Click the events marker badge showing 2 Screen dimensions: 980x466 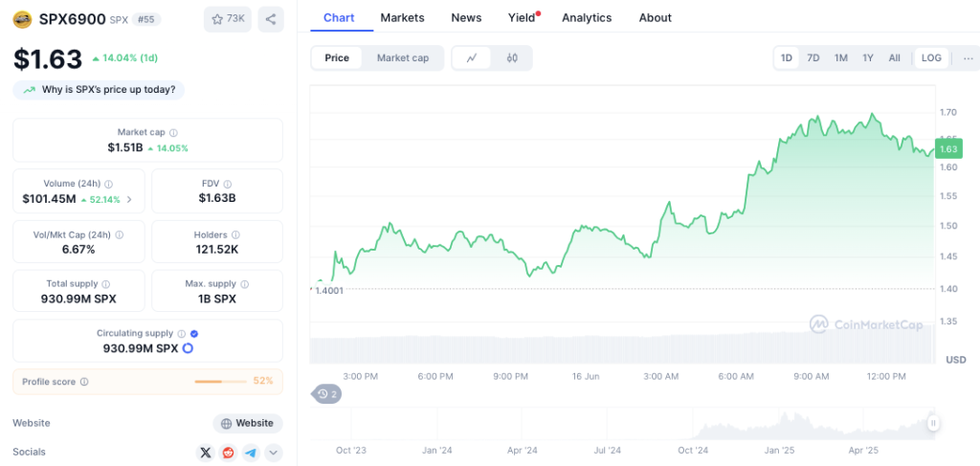tap(327, 393)
